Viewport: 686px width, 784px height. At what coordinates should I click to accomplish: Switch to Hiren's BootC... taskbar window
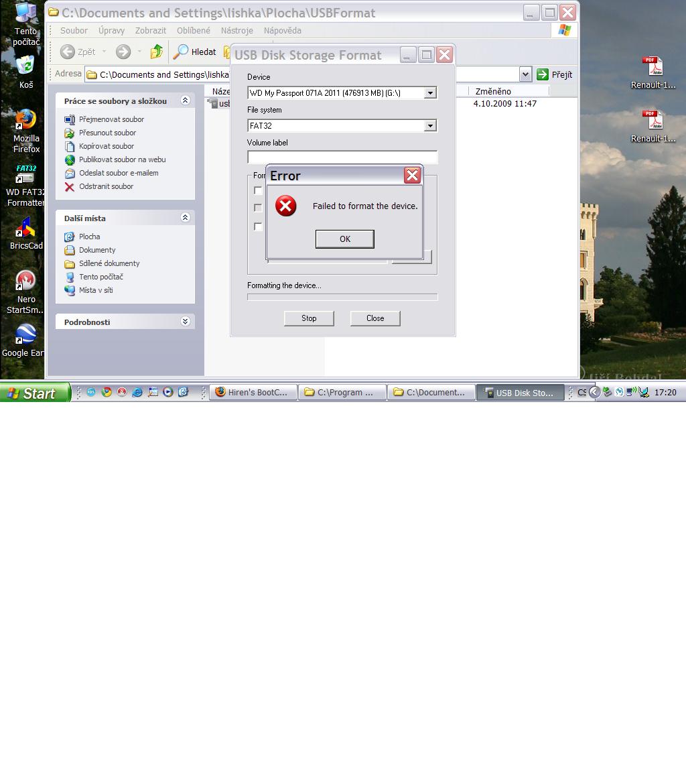tap(253, 393)
